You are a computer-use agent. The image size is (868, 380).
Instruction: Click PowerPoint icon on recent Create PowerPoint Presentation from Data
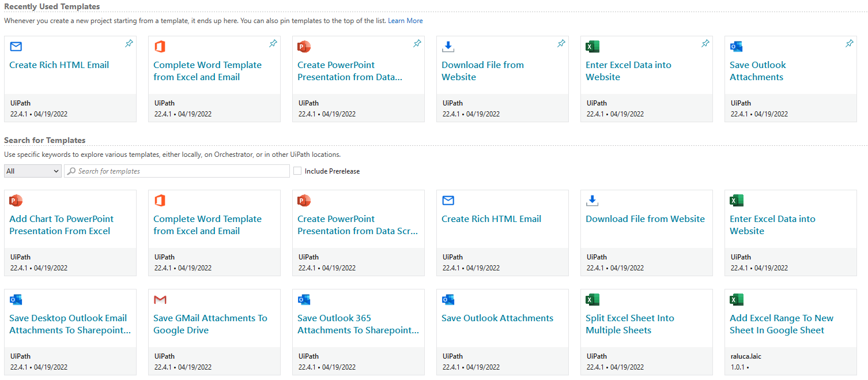pos(304,47)
